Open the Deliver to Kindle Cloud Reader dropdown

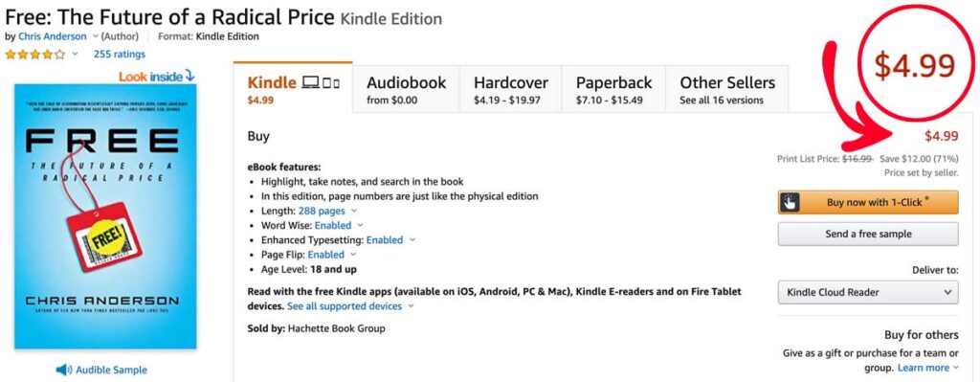pos(867,292)
